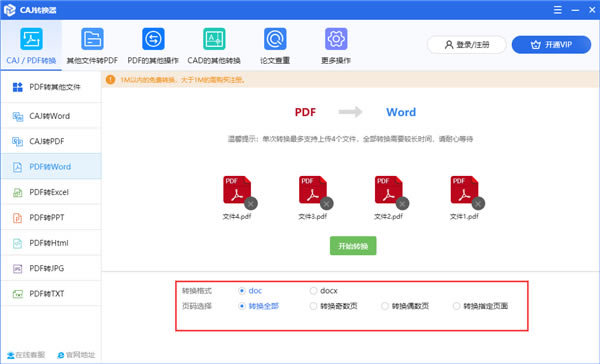The image size is (600, 364).
Task: Minimize the CAJ转换器 window
Action: (x=575, y=10)
